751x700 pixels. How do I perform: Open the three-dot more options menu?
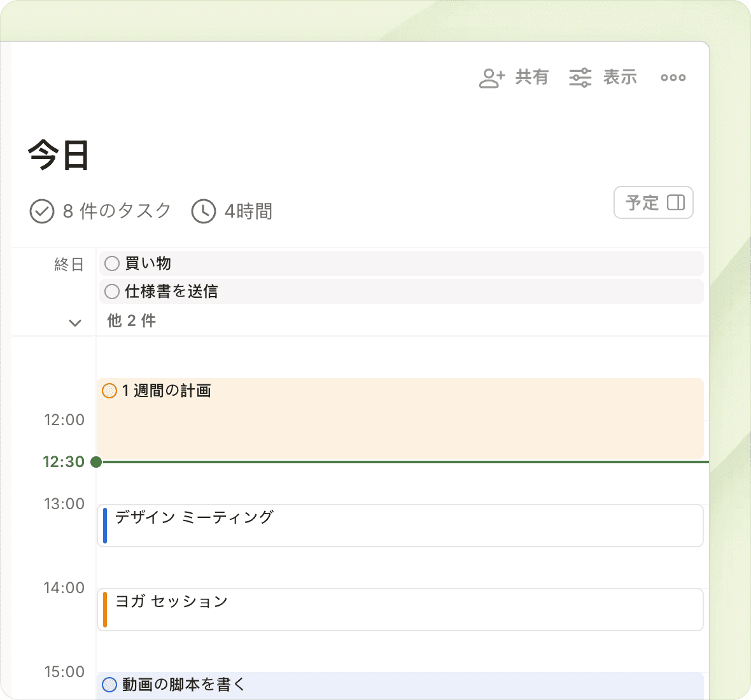pyautogui.click(x=673, y=78)
